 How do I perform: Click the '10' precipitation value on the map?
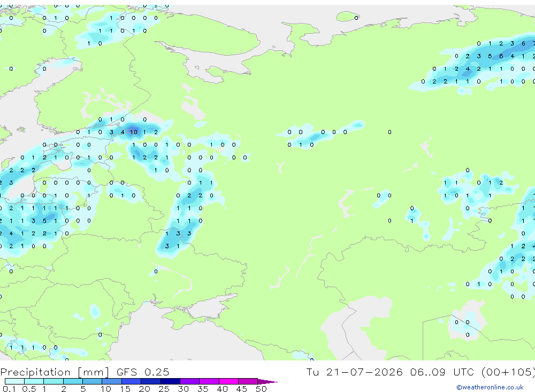pos(133,132)
